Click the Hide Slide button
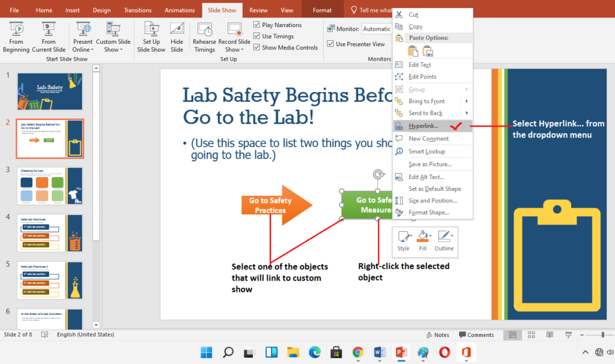The image size is (615, 364). [177, 37]
